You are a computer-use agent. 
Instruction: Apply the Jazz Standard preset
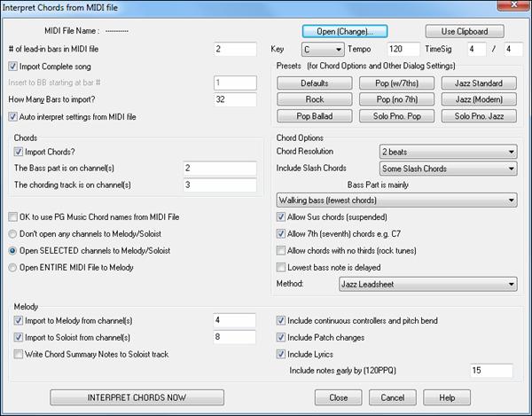tap(479, 83)
